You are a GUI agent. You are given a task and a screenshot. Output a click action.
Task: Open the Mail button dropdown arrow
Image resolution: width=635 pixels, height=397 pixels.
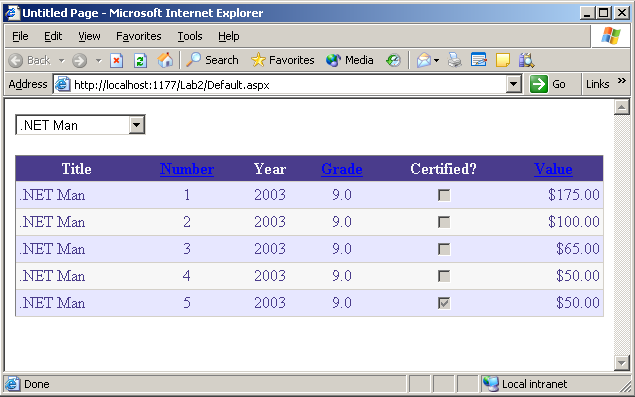coord(436,61)
